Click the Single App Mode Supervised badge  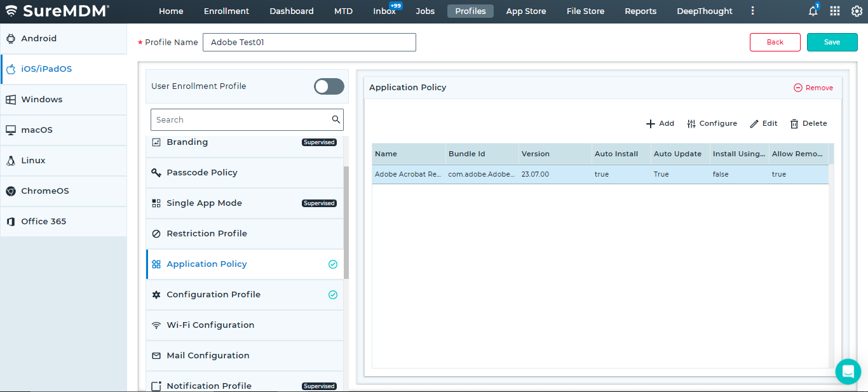pyautogui.click(x=319, y=203)
